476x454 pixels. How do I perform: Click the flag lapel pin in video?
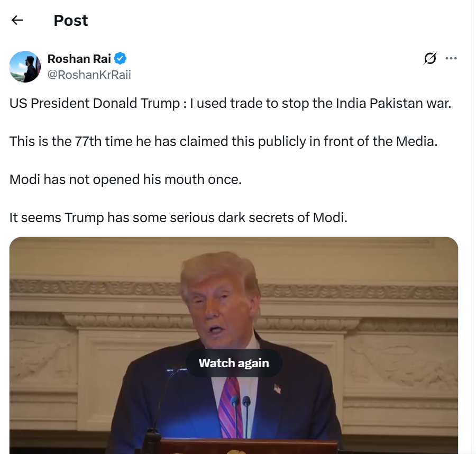278,388
